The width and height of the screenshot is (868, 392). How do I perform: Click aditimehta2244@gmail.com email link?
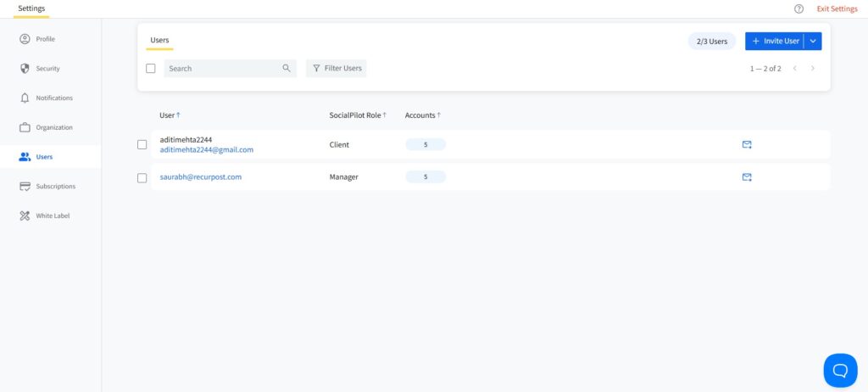tap(207, 149)
